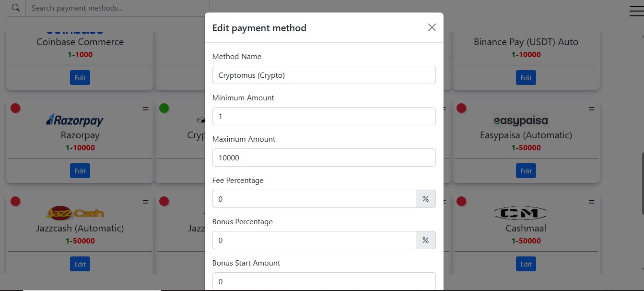Grab the Razorpay card reorder handle
Screen dimensions: 644x291
pyautogui.click(x=146, y=109)
